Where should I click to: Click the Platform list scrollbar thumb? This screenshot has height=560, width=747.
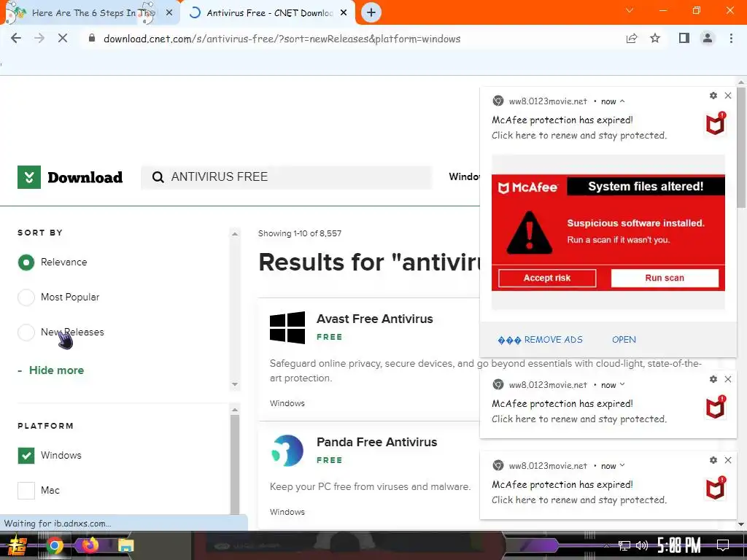click(234, 464)
